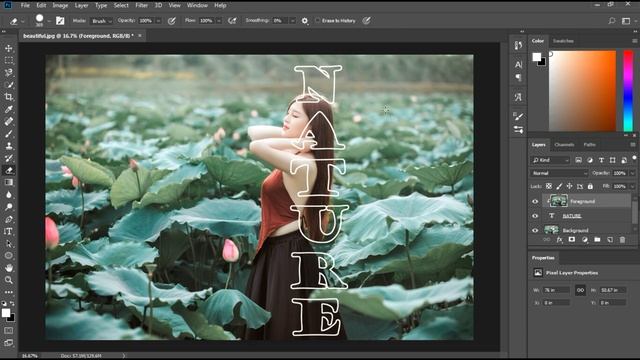Create a new layer group

pos(597,240)
